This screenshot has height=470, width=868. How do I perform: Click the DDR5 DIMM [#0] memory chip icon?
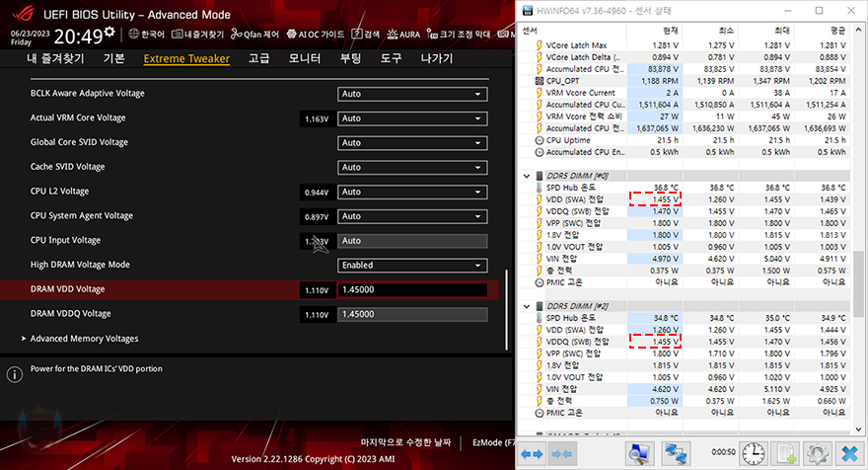[540, 176]
